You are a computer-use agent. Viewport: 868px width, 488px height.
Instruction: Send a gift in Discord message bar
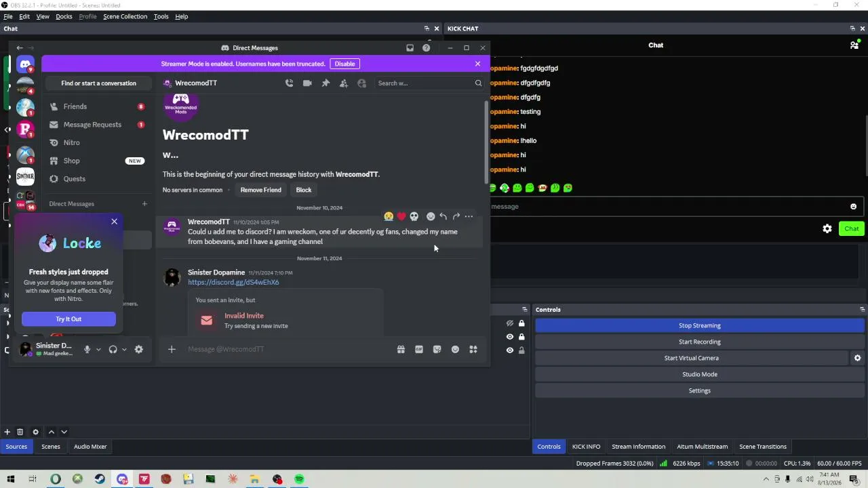click(401, 349)
